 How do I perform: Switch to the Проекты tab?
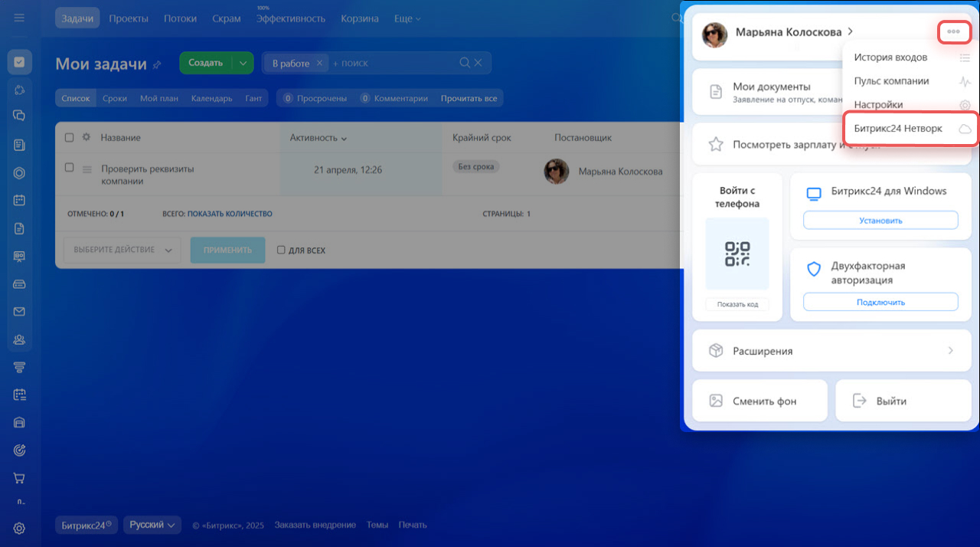point(129,18)
